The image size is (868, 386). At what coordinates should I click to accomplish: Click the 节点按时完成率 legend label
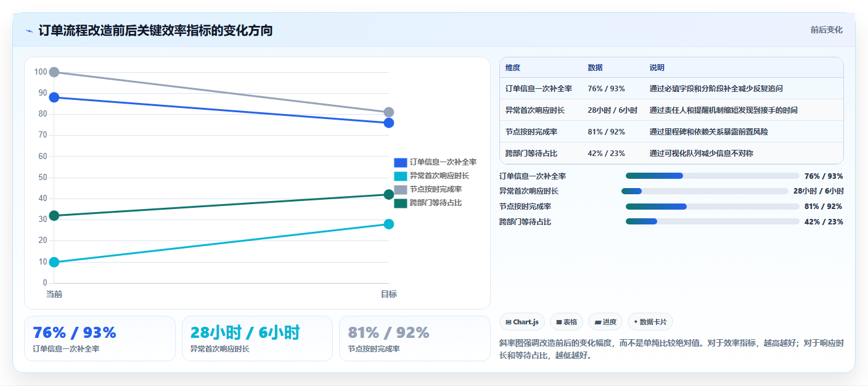coord(436,189)
